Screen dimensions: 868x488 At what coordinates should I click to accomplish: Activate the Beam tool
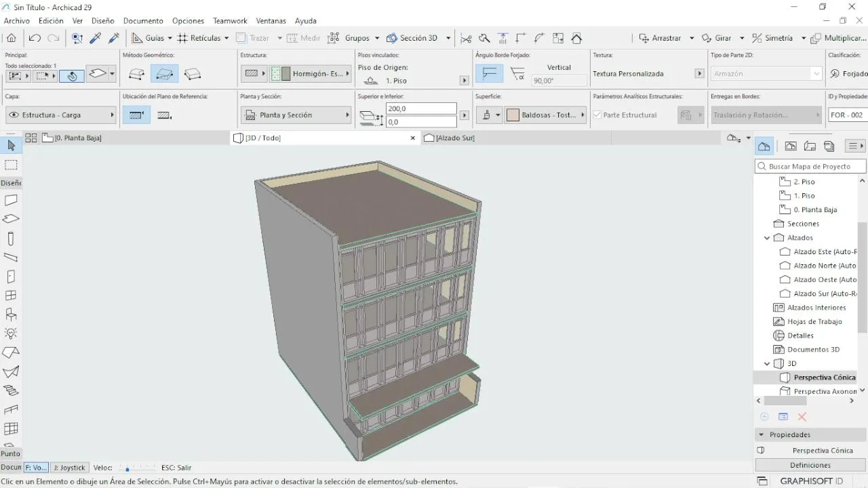[x=11, y=258]
